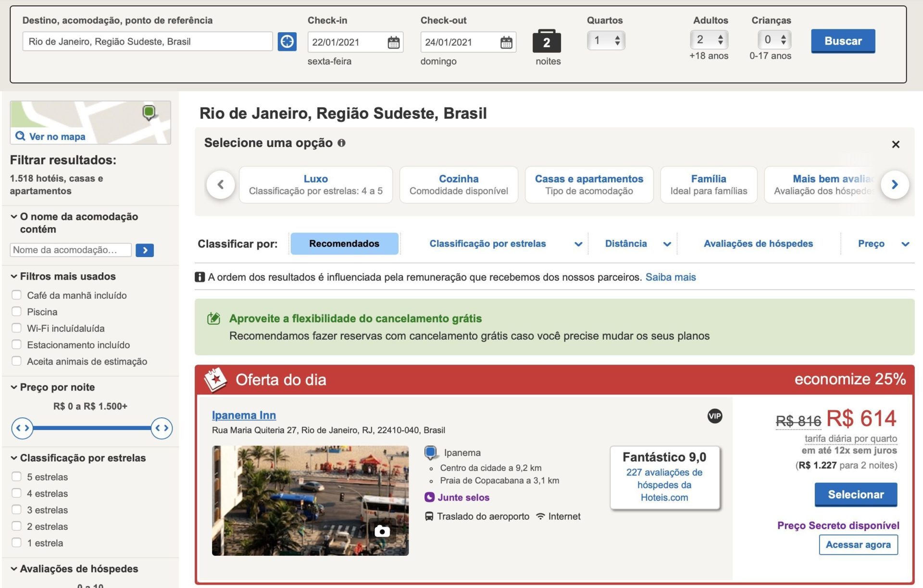923x588 pixels.
Task: Enable Café da manhã incluído filter
Action: point(17,295)
